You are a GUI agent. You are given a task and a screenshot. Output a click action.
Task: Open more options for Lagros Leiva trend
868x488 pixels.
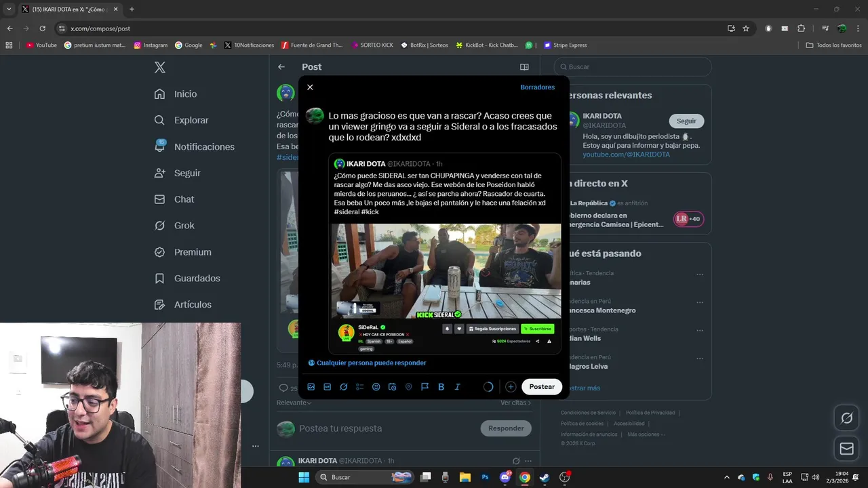[700, 359]
